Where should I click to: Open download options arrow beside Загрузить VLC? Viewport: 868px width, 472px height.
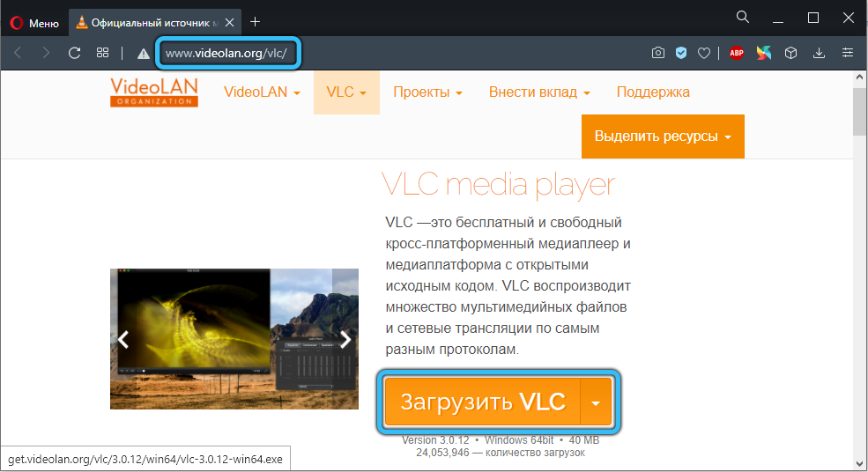597,402
